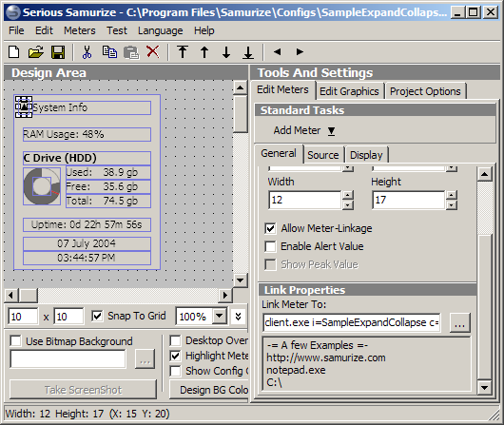504x425 pixels.
Task: Create a new config file
Action: click(x=14, y=51)
